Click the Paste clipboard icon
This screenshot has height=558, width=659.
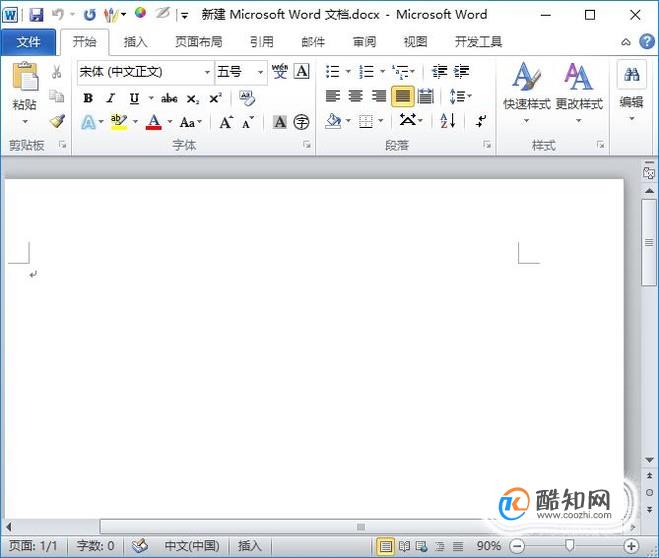[x=25, y=76]
